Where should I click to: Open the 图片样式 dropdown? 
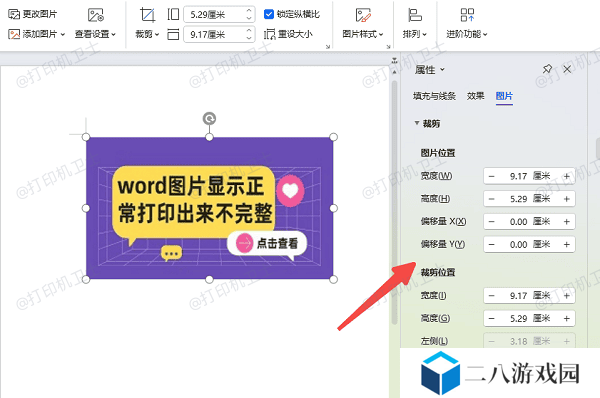[x=381, y=34]
